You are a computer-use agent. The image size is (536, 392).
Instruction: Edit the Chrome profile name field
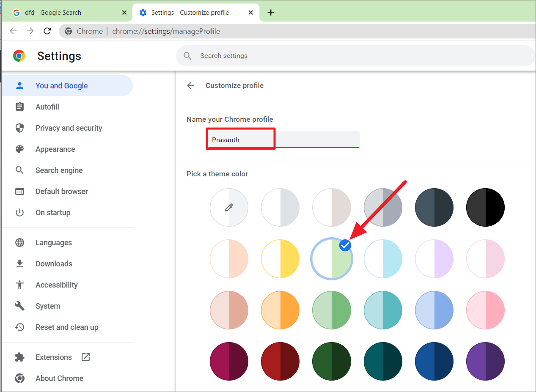click(x=283, y=140)
